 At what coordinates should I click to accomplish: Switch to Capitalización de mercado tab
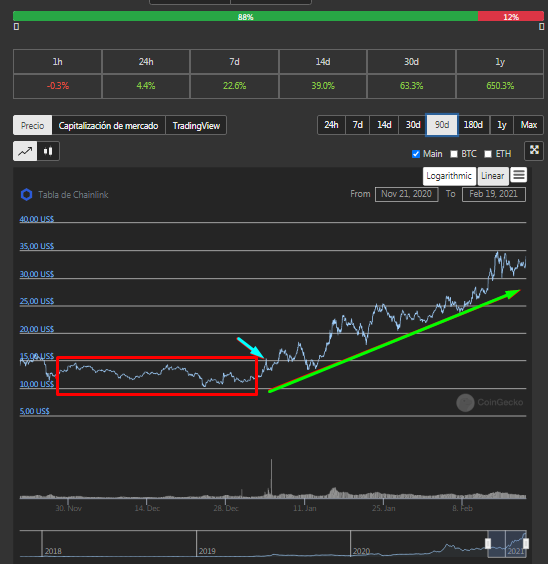click(109, 125)
